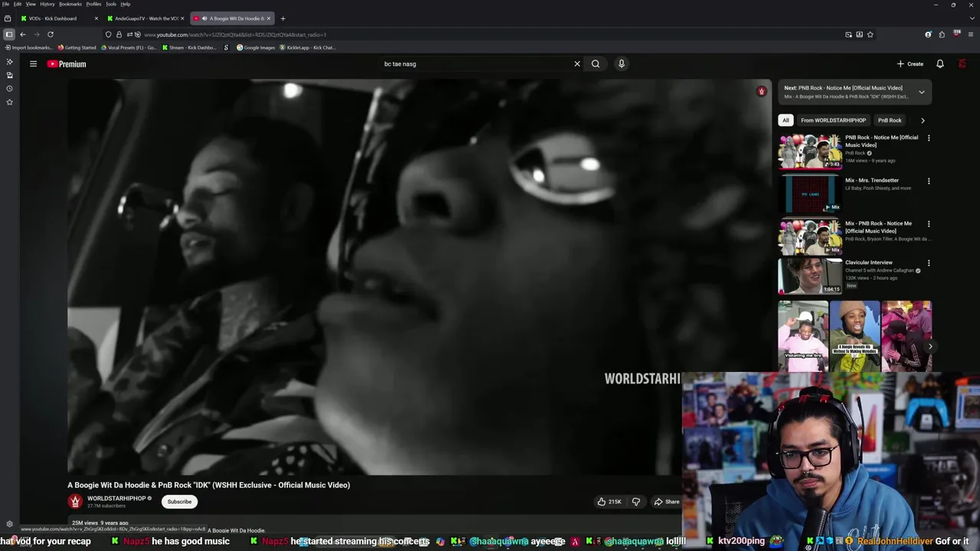Focus the YouTube search field

[475, 64]
